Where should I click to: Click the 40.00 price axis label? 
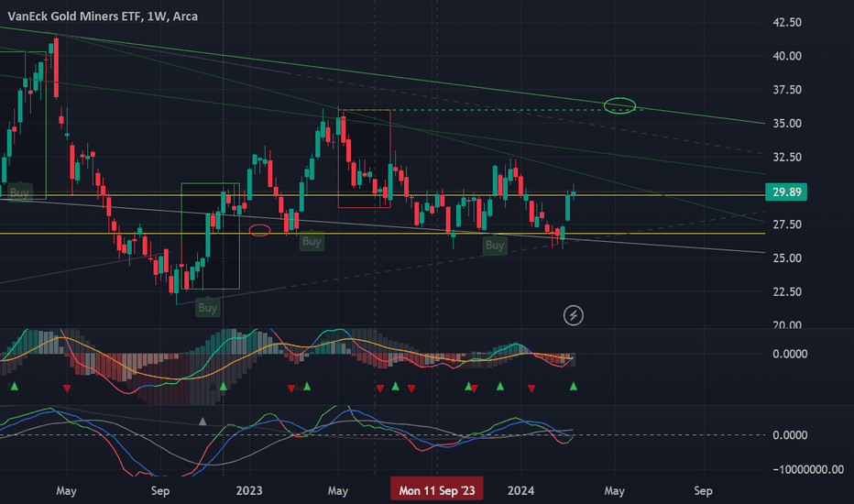click(x=787, y=56)
